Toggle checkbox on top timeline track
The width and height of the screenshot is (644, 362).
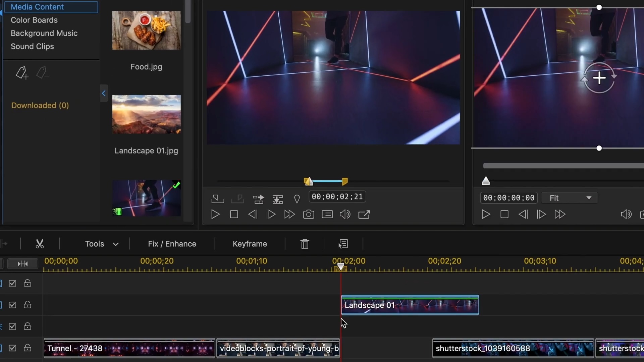[x=12, y=283]
